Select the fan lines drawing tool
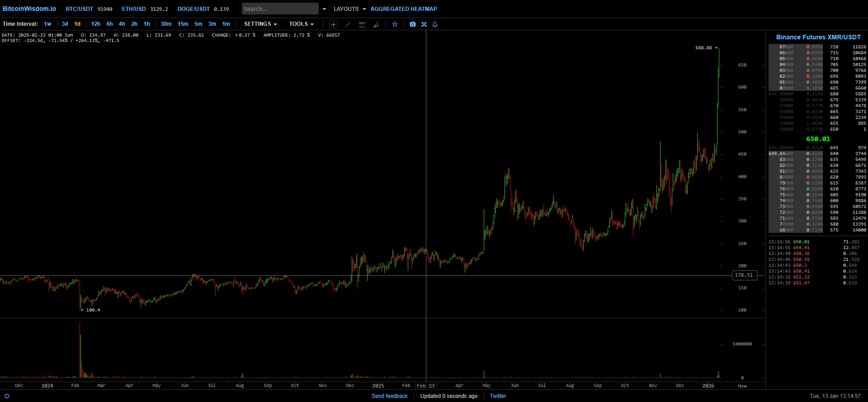The image size is (868, 402). coord(376,24)
